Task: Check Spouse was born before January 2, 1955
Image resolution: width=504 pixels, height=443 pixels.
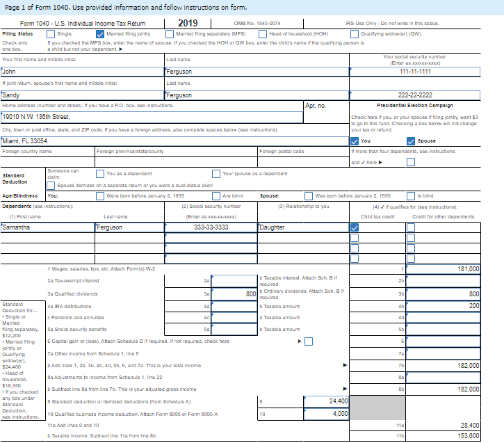Action: coord(309,196)
